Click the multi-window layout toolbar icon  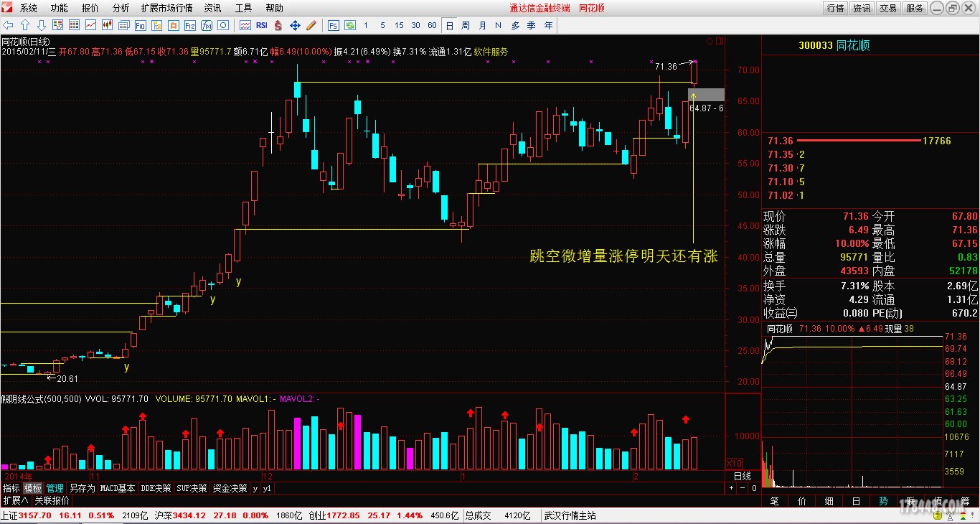(123, 25)
